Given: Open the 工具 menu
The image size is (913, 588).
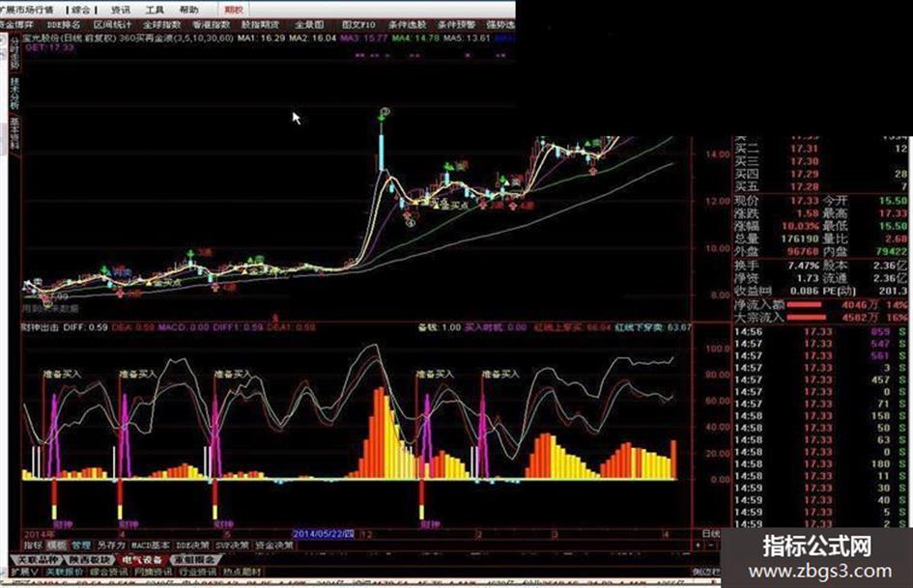Looking at the screenshot, I should pos(155,10).
